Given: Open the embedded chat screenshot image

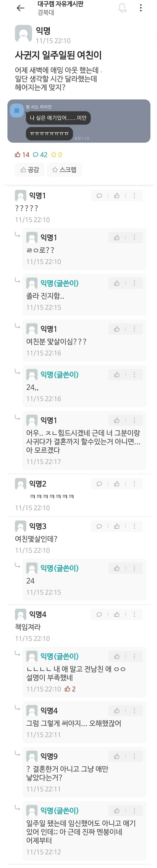Looking at the screenshot, I should (79, 121).
